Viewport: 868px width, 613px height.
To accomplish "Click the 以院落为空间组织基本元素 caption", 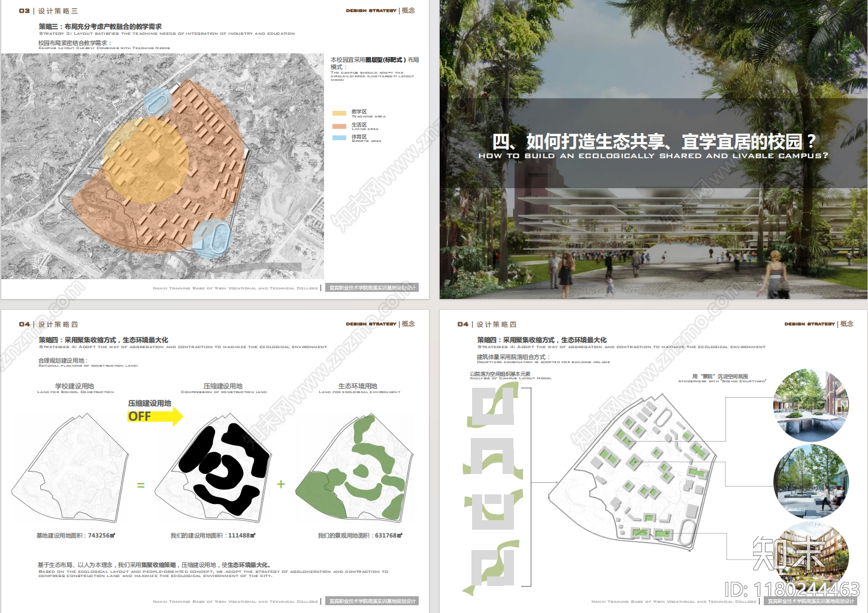I will [x=500, y=374].
